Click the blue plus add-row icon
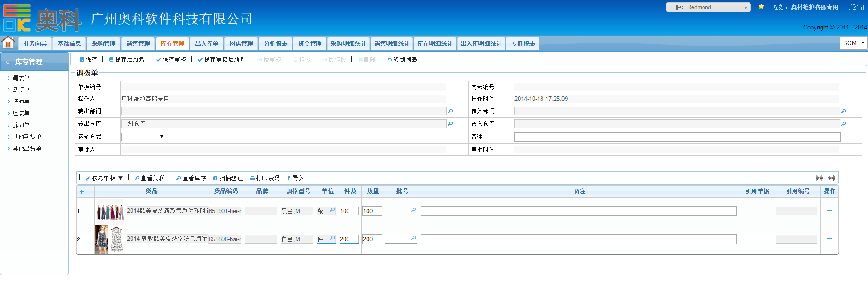The image size is (868, 282). click(x=81, y=191)
